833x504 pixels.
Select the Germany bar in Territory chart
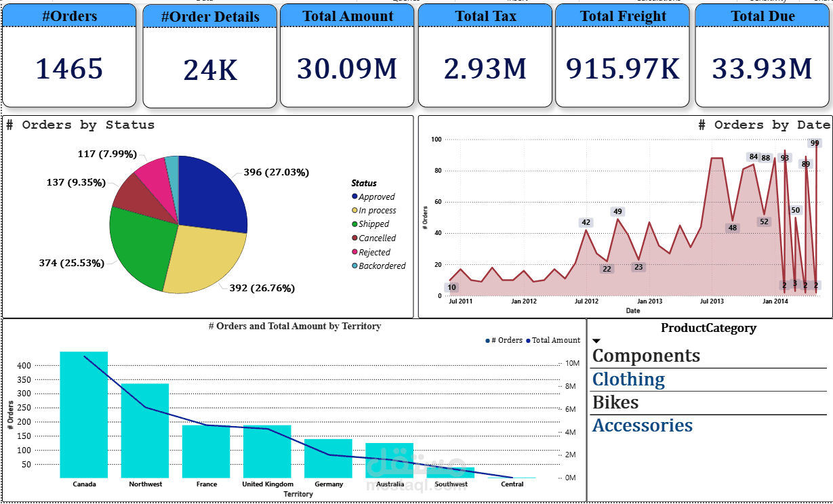[328, 458]
